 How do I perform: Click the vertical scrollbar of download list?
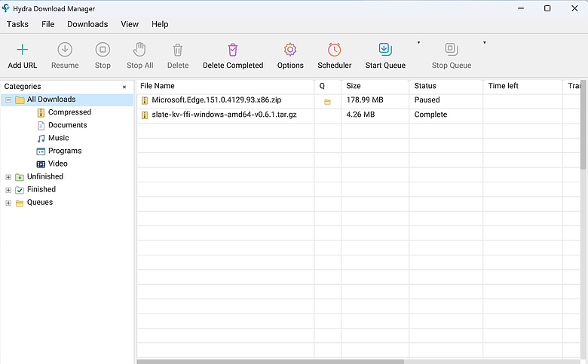pyautogui.click(x=583, y=124)
